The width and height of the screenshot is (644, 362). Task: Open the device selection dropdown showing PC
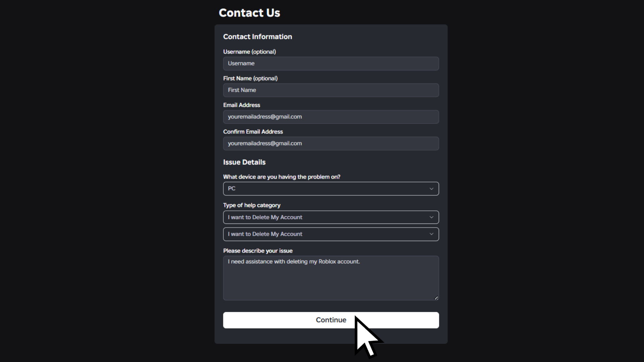point(331,188)
